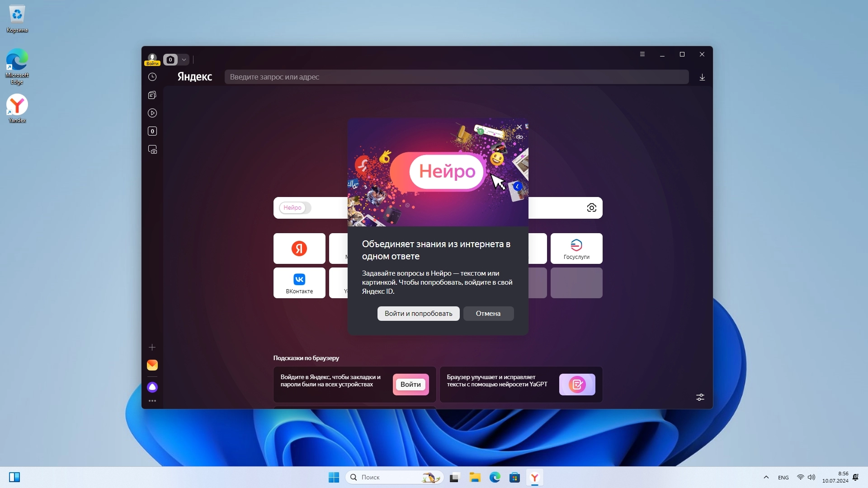Open the browser history clock icon
Image resolution: width=868 pixels, height=488 pixels.
152,77
